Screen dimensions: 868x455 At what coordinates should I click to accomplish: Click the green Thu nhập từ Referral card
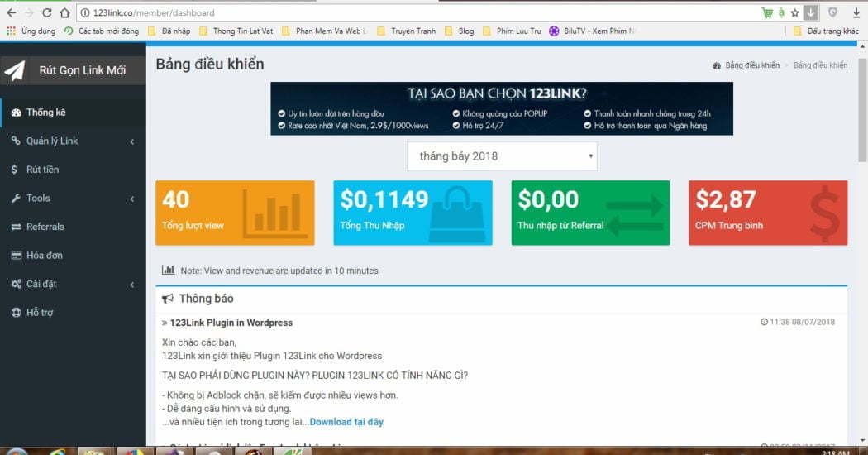tap(590, 213)
